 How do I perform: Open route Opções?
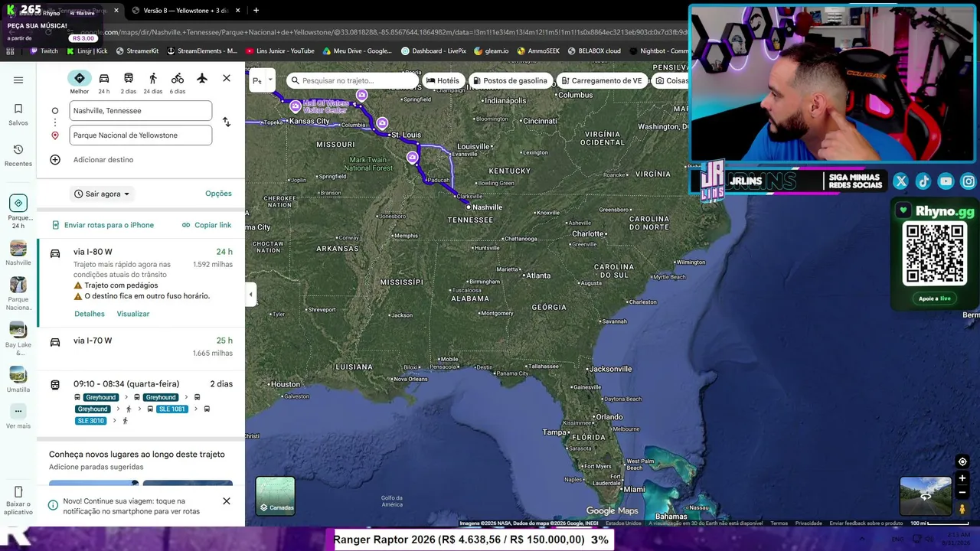point(218,194)
